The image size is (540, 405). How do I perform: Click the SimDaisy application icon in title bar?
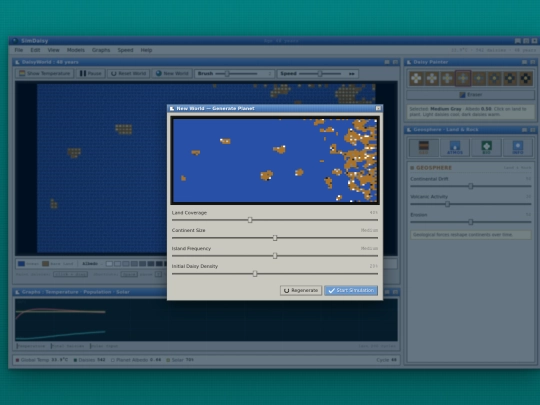click(x=15, y=41)
